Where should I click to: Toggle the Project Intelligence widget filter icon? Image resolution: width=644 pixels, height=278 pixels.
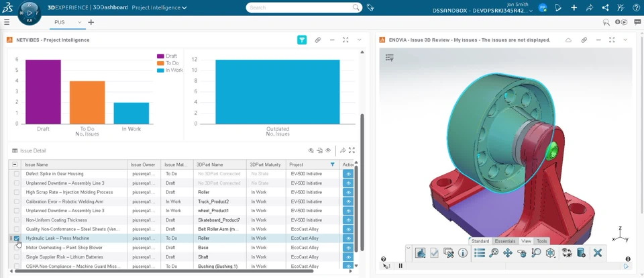pyautogui.click(x=302, y=40)
